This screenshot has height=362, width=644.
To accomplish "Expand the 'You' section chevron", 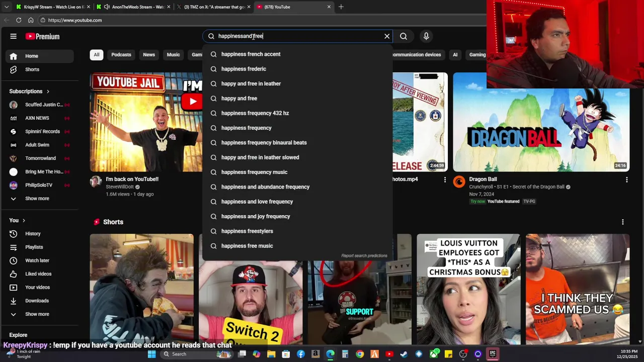I will tap(23, 221).
